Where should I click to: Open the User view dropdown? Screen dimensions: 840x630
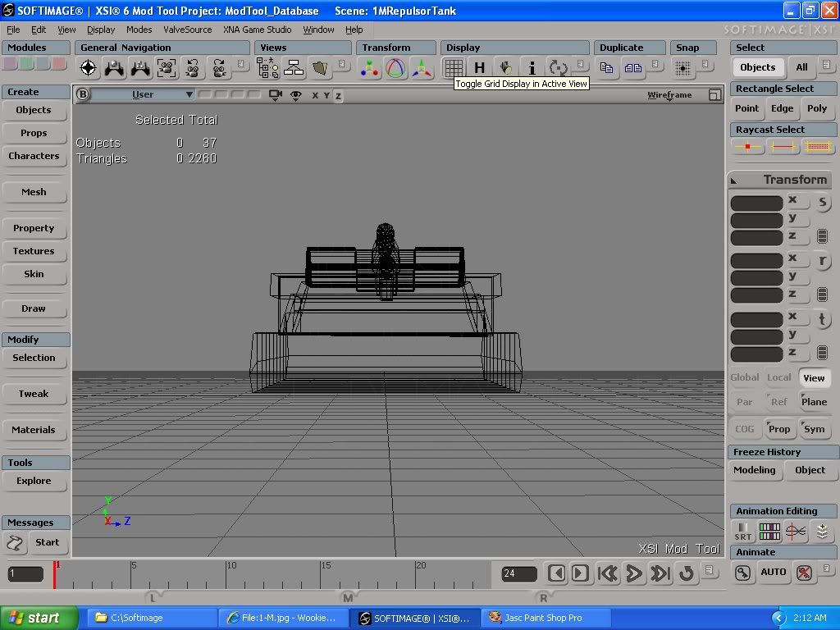point(142,95)
